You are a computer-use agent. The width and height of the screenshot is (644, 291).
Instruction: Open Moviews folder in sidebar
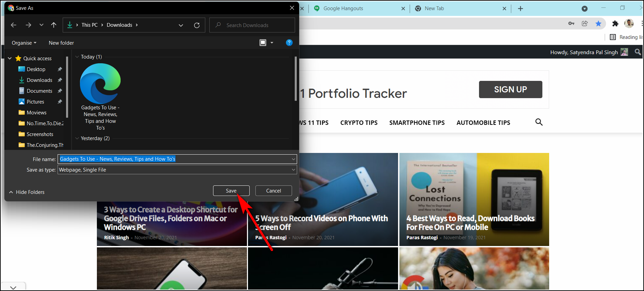click(x=36, y=113)
